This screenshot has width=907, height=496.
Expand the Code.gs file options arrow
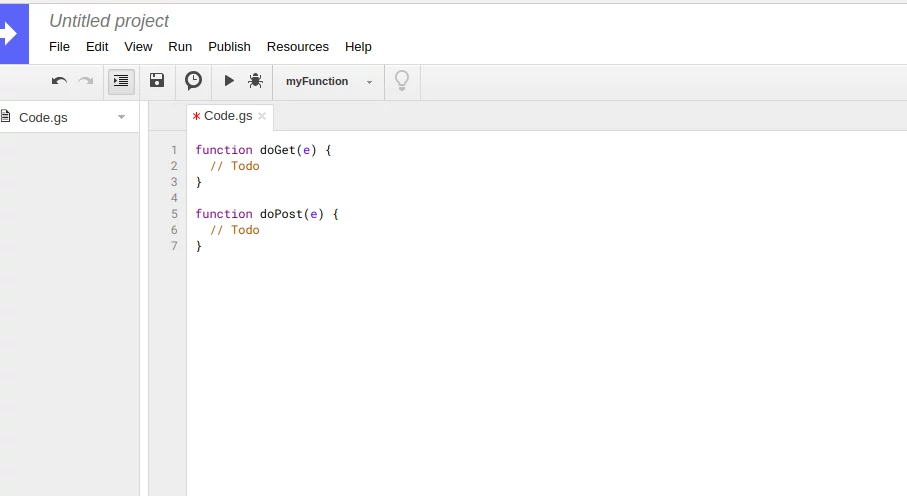[x=121, y=117]
